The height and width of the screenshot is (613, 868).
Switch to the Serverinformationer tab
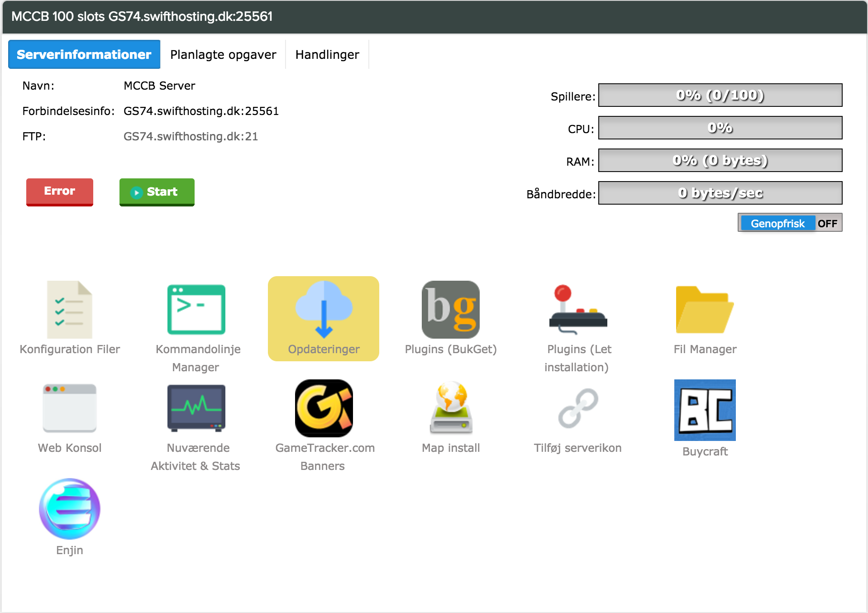84,54
